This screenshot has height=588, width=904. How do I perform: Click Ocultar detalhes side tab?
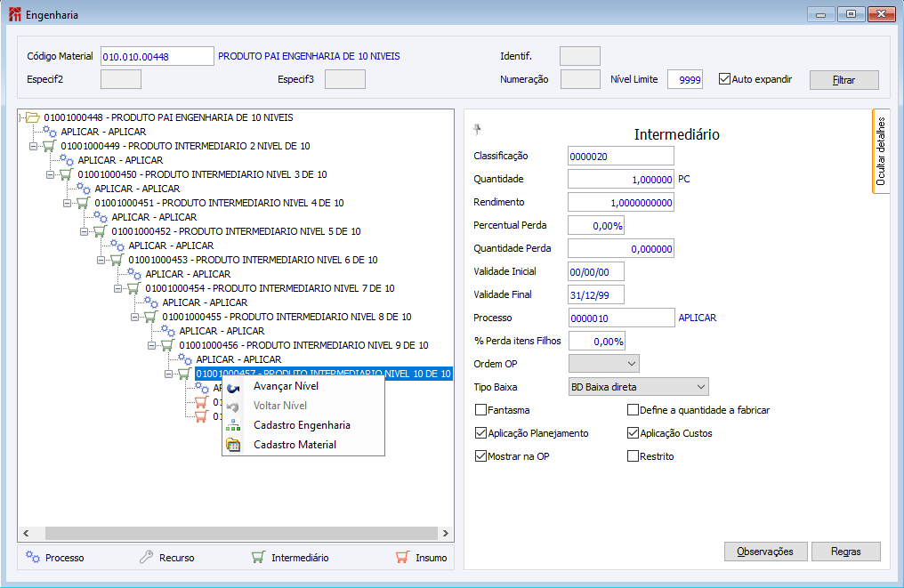point(880,151)
